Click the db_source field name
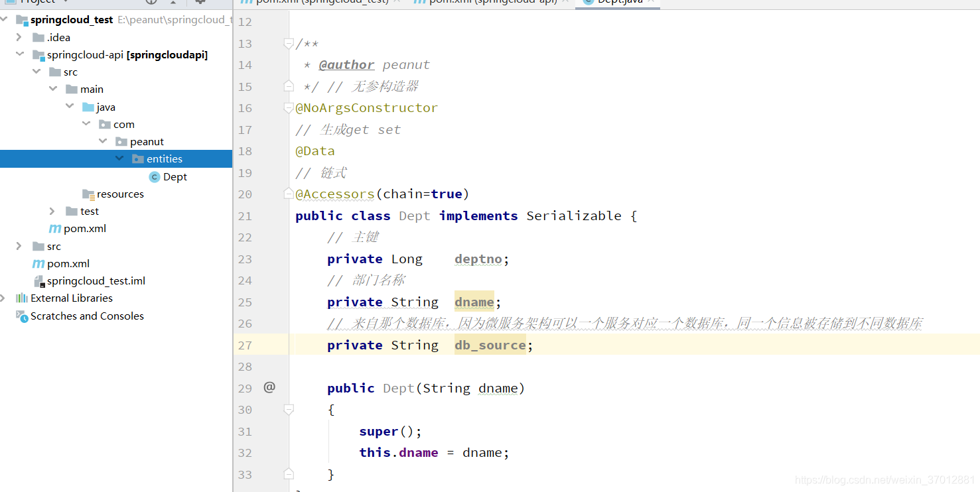This screenshot has height=492, width=980. (490, 345)
